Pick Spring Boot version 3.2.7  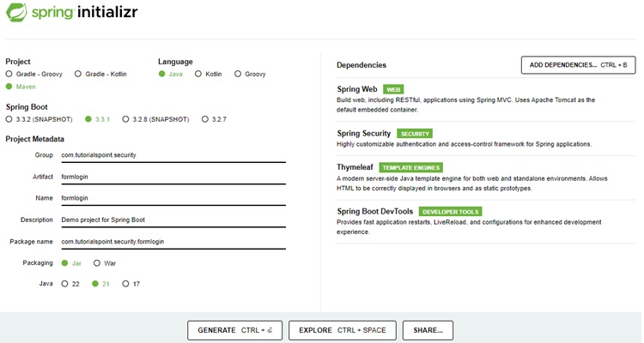204,119
